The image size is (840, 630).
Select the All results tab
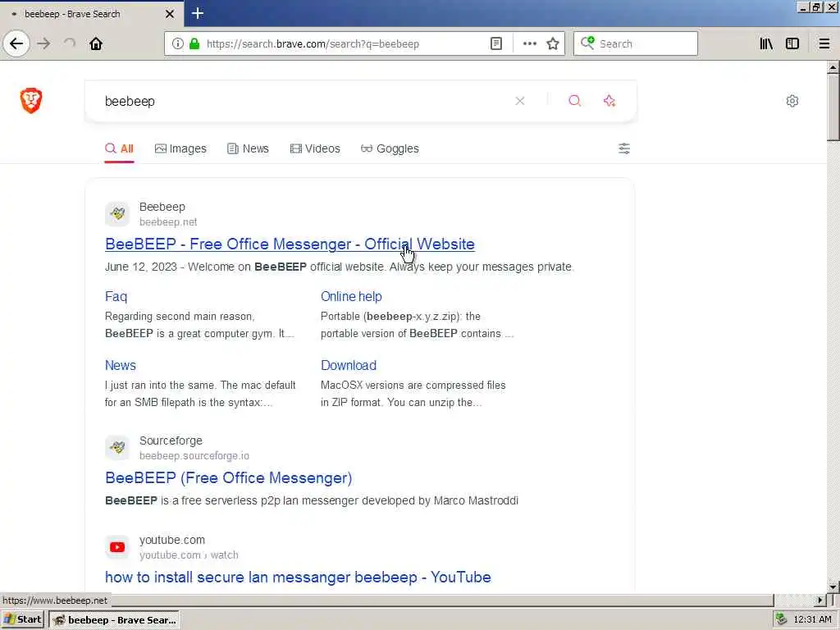click(x=119, y=148)
